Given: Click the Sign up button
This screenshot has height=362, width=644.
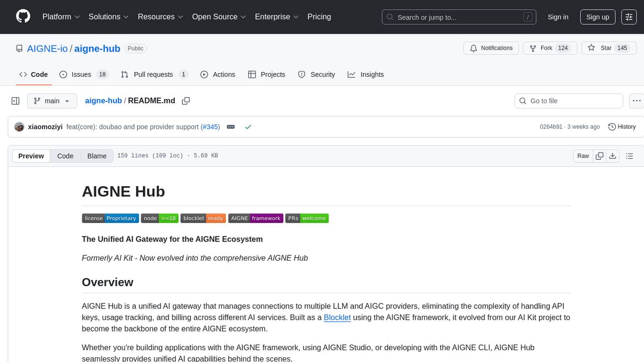Looking at the screenshot, I should coord(598,17).
